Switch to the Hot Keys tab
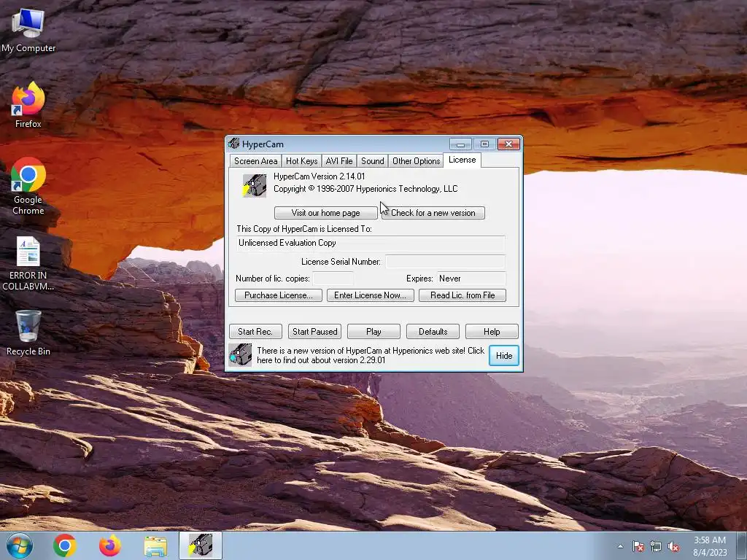Viewport: 747px width, 560px height. (301, 161)
